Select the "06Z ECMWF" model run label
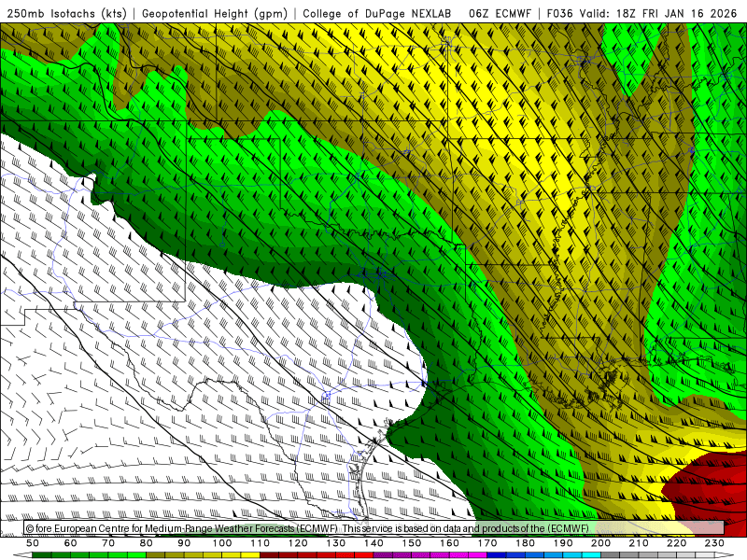This screenshot has height=560, width=747. click(500, 13)
